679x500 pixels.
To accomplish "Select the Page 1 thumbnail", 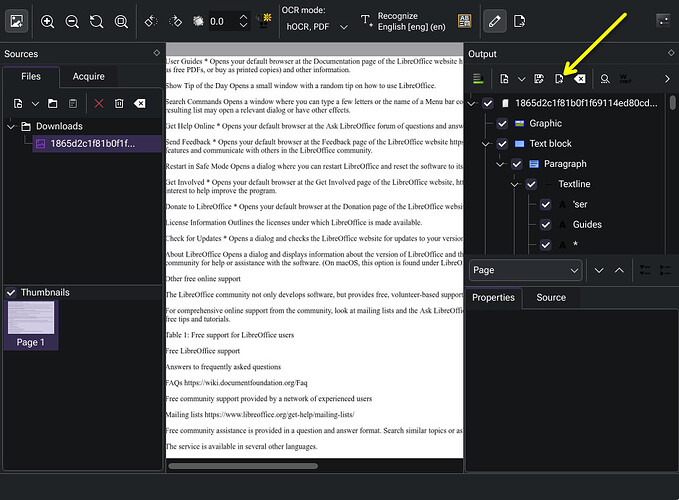I will coord(31,325).
